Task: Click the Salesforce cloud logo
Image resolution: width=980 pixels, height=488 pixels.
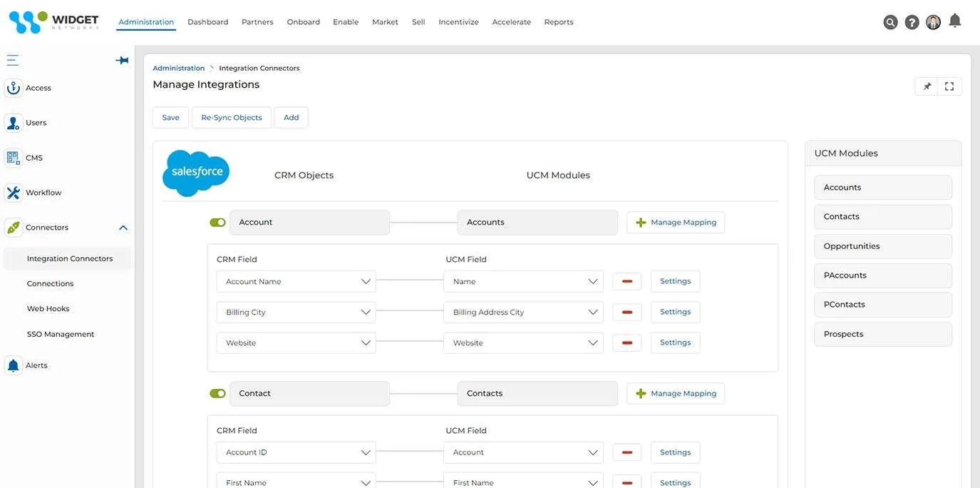Action: [x=195, y=173]
